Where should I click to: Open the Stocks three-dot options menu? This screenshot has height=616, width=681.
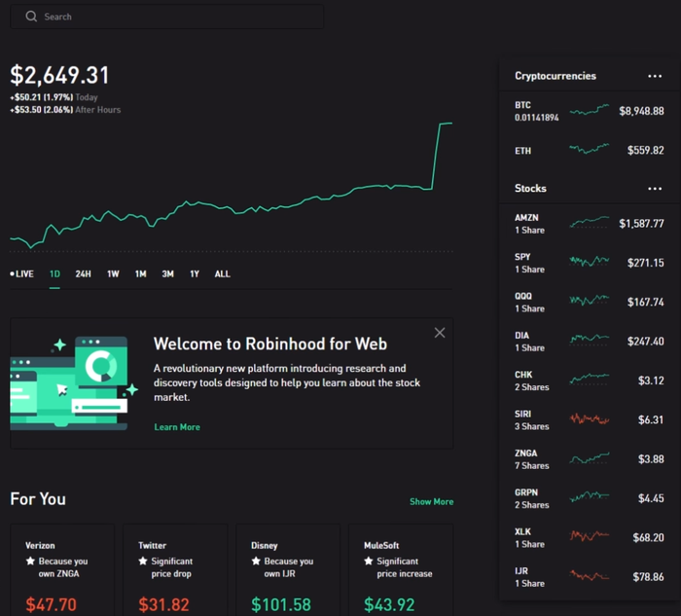pos(655,189)
